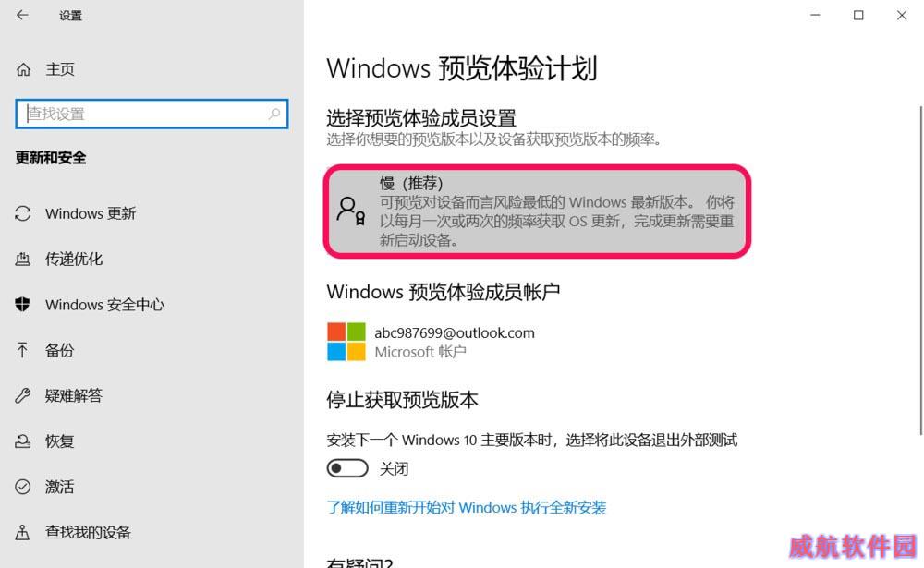Viewport: 924px width, 568px height.
Task: Open 查找我的设备 icon
Action: pos(22,532)
